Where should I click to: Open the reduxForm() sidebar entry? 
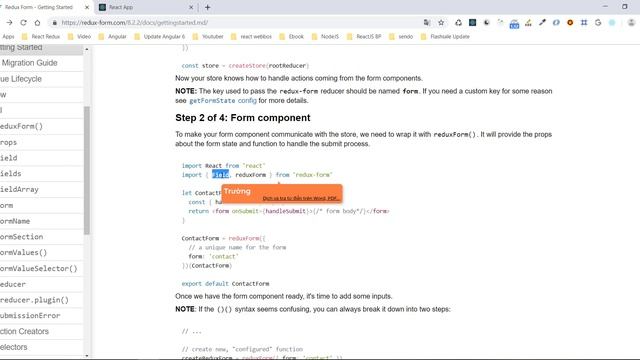click(x=42, y=126)
